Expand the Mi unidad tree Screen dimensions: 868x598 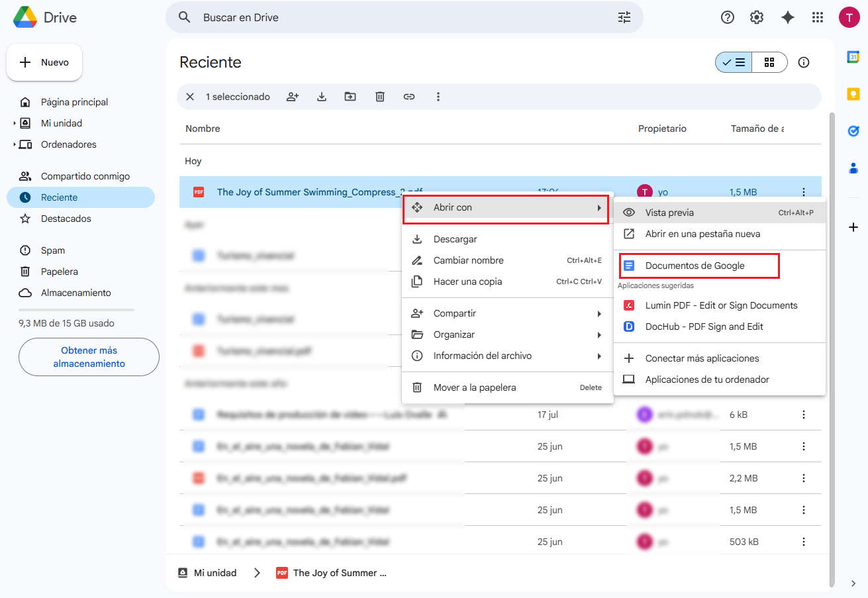click(15, 123)
